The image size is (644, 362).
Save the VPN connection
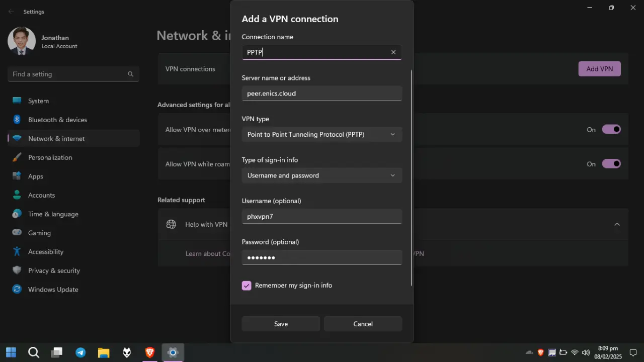pos(281,324)
